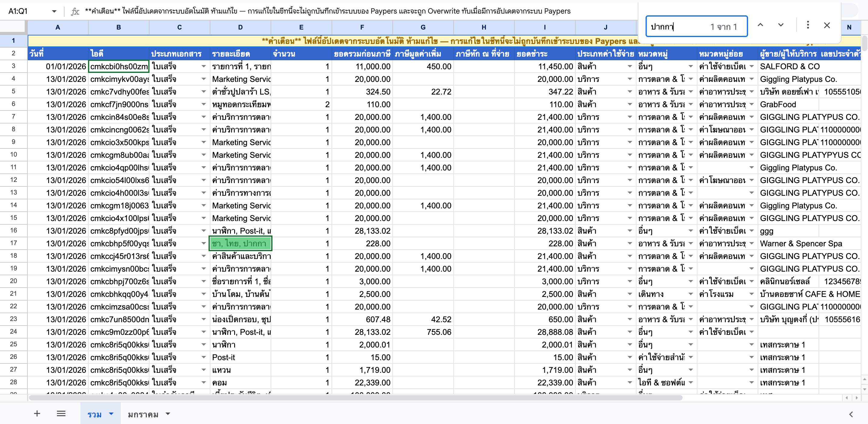This screenshot has width=868, height=424.
Task: Click the fx formula icon
Action: click(x=75, y=11)
